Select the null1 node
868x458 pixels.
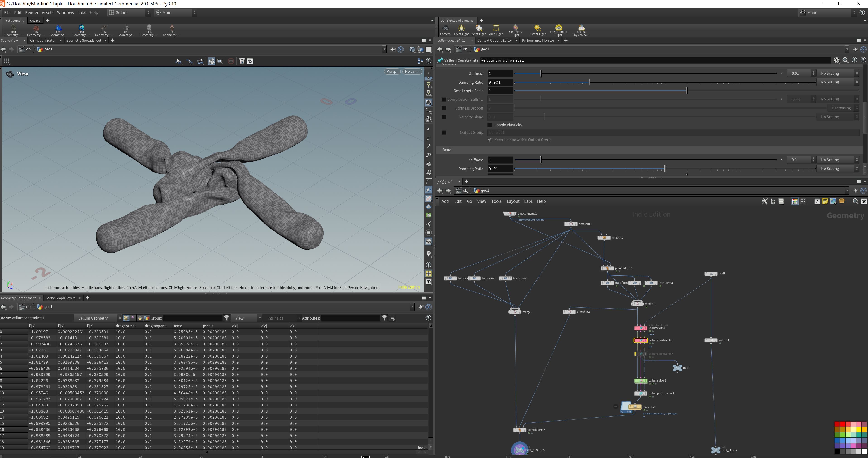point(677,368)
